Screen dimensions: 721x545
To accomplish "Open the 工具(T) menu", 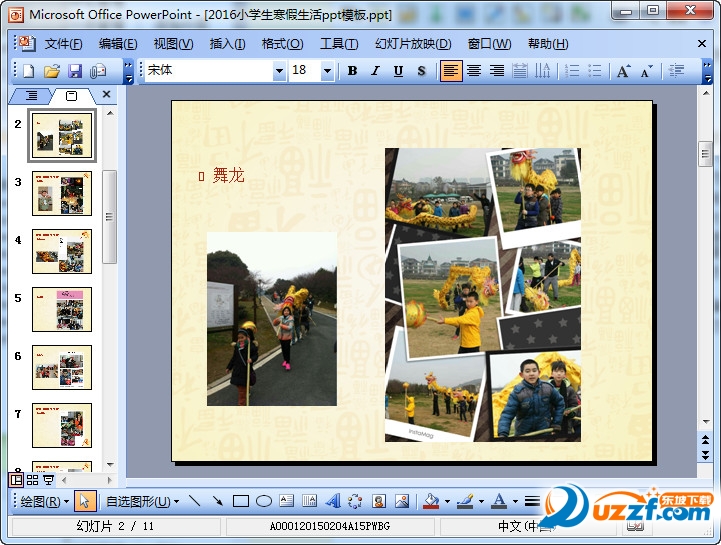I will [339, 44].
